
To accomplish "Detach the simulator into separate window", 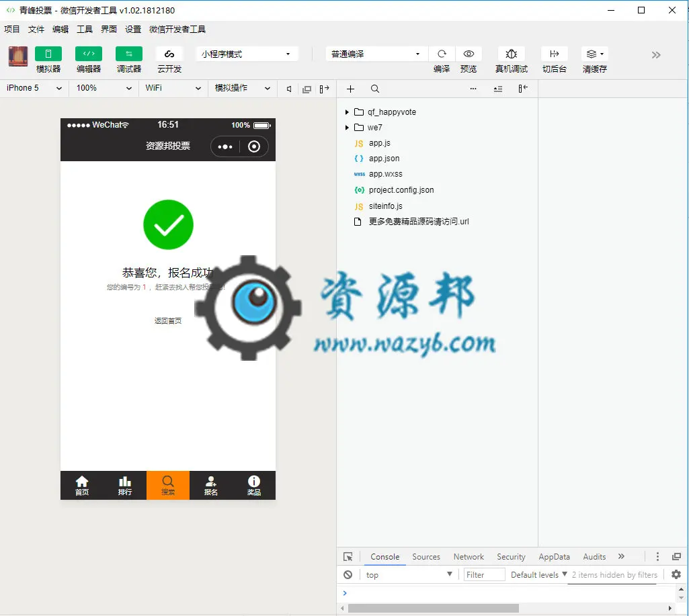I will [307, 89].
